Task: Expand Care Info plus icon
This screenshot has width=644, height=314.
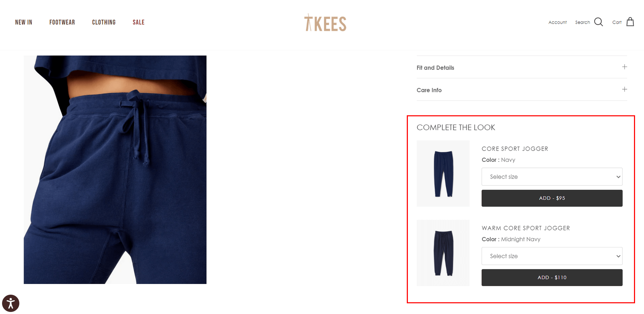Action: point(624,90)
